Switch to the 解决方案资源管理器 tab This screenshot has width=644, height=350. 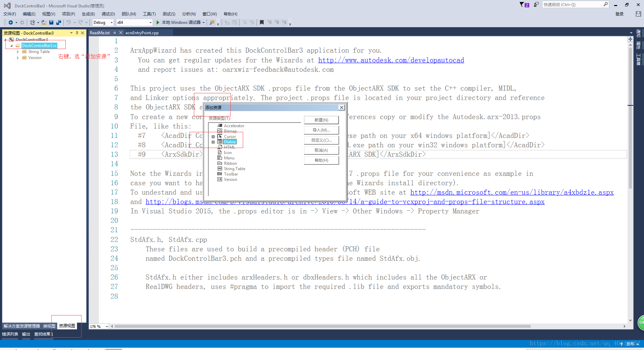22,326
